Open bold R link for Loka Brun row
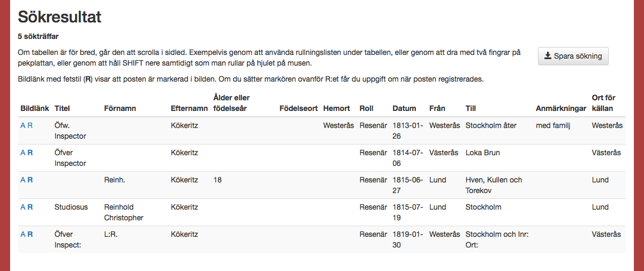Viewport: 644px width, 271px height. click(30, 153)
